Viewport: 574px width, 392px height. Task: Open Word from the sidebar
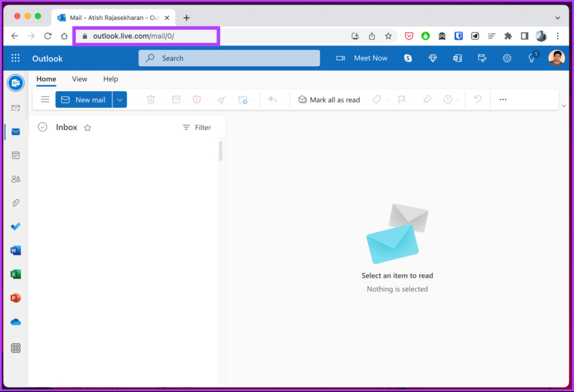coord(16,251)
